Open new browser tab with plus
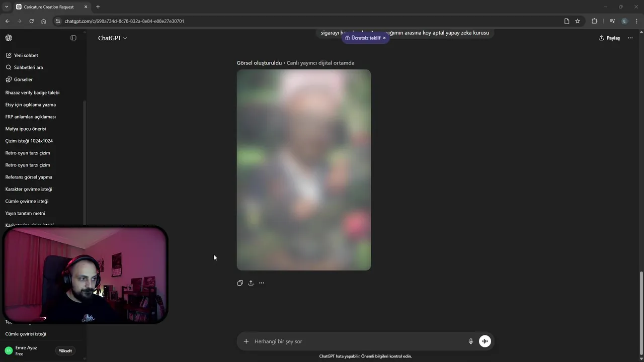 coord(98,7)
